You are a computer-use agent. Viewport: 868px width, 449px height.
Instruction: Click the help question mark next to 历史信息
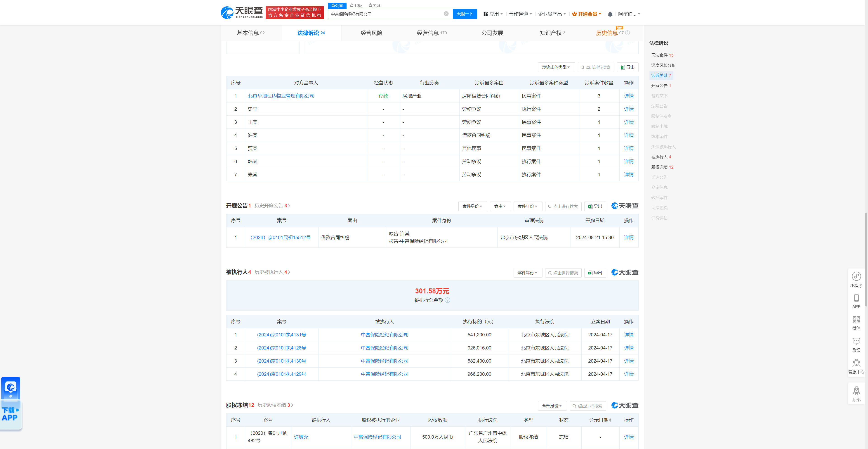(627, 33)
